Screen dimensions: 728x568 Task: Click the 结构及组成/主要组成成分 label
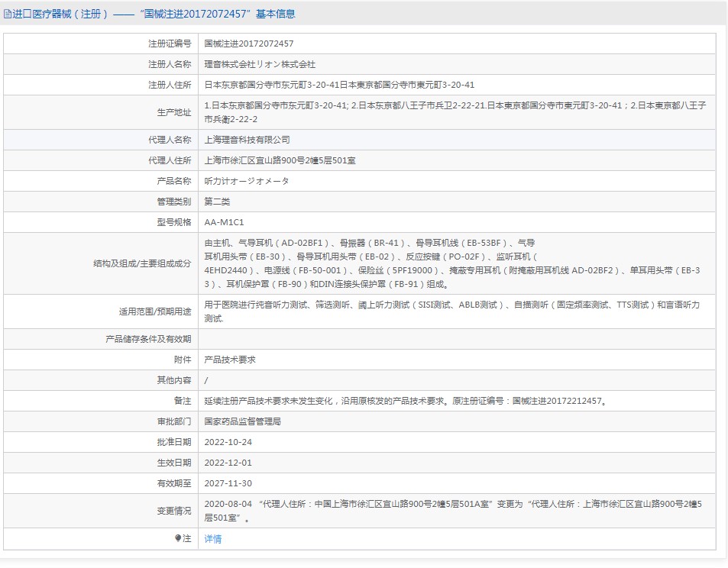click(x=142, y=263)
